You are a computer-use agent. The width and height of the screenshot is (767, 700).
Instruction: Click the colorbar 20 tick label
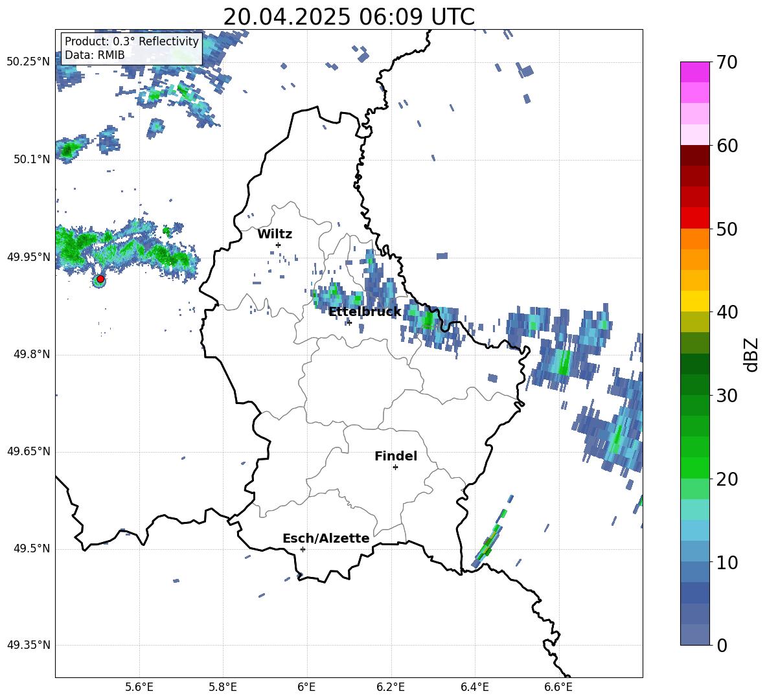click(727, 479)
